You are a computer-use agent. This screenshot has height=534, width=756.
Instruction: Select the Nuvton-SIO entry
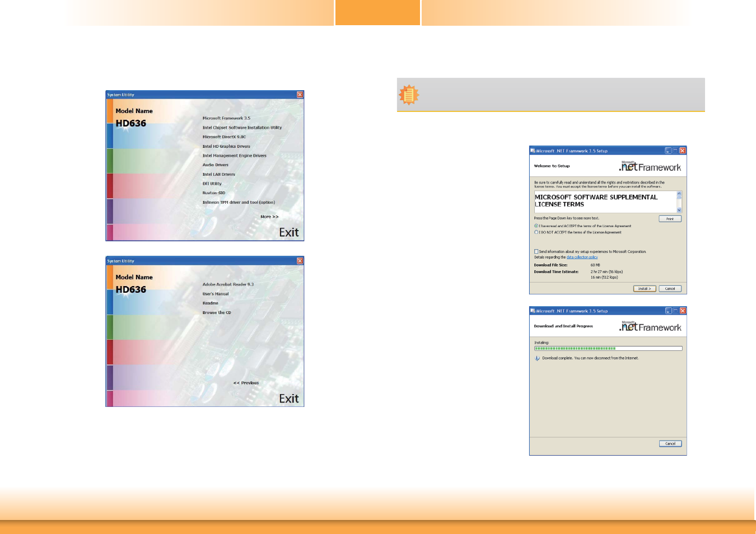tap(213, 193)
